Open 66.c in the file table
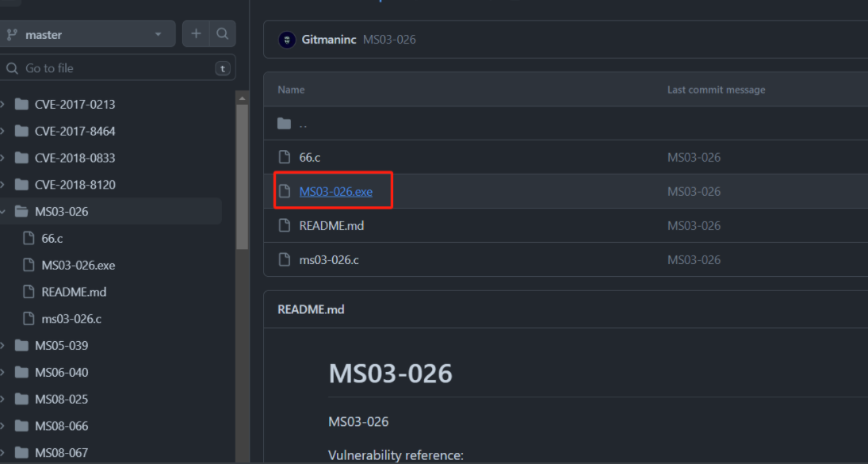This screenshot has height=464, width=868. [x=309, y=157]
